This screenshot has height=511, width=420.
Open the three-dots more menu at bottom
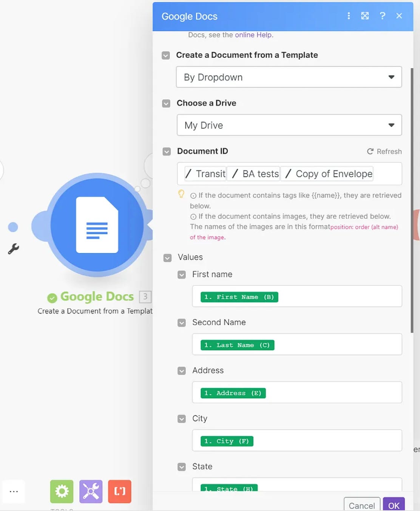coord(14,491)
